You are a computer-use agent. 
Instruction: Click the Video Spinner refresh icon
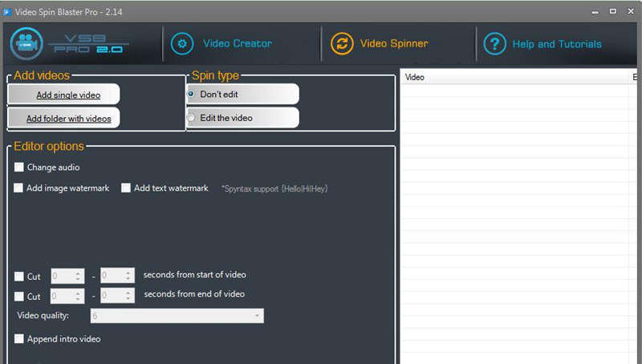coord(342,44)
